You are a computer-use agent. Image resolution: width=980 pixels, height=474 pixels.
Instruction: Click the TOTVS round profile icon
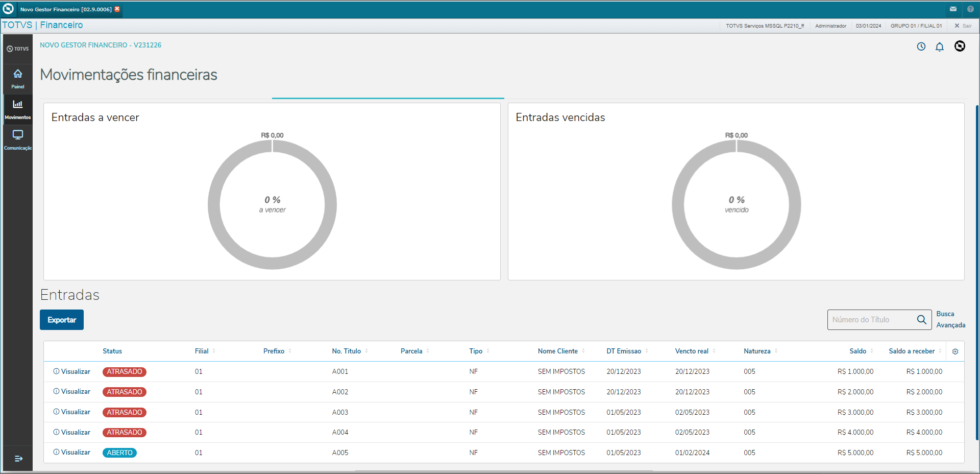tap(960, 46)
